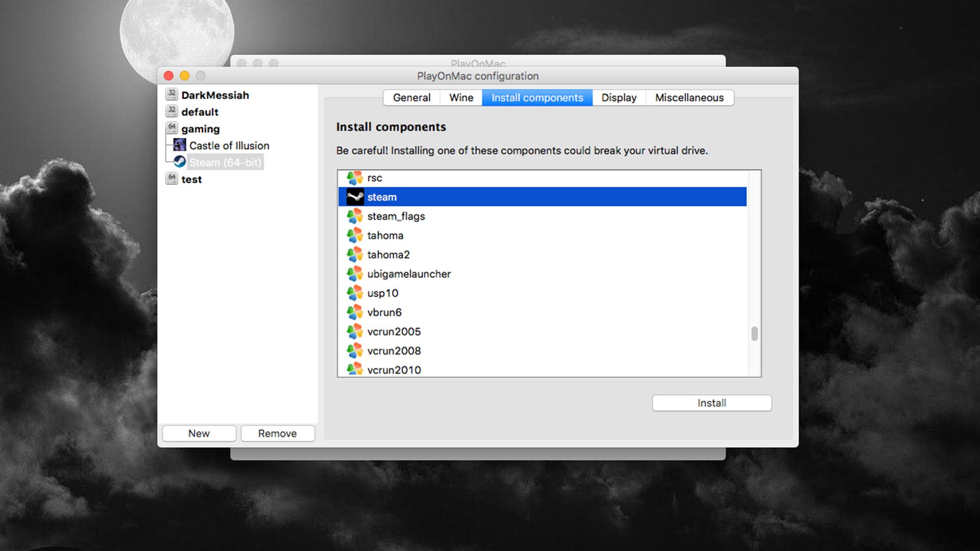Viewport: 980px width, 551px height.
Task: Select the tahoma2 component
Action: click(388, 254)
